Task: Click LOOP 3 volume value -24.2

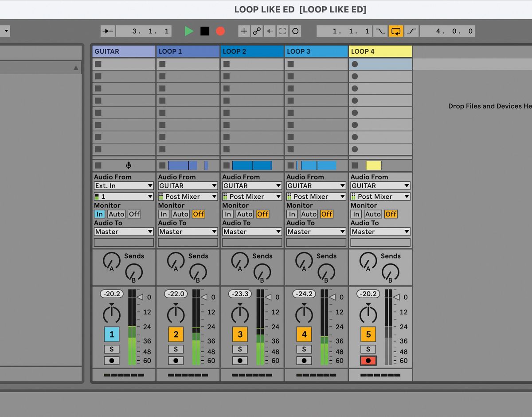Action: (x=304, y=294)
